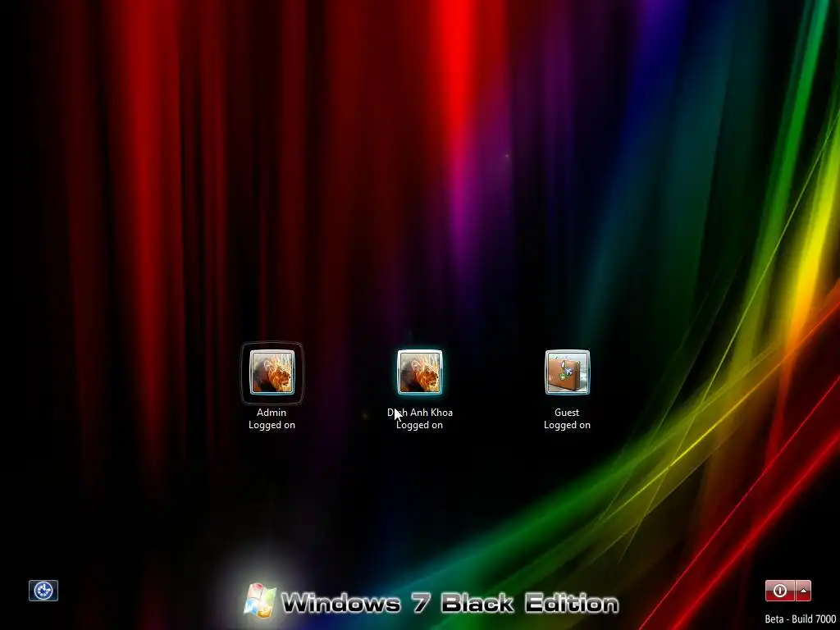Image resolution: width=840 pixels, height=630 pixels.
Task: Click the red power shut down button
Action: [780, 591]
